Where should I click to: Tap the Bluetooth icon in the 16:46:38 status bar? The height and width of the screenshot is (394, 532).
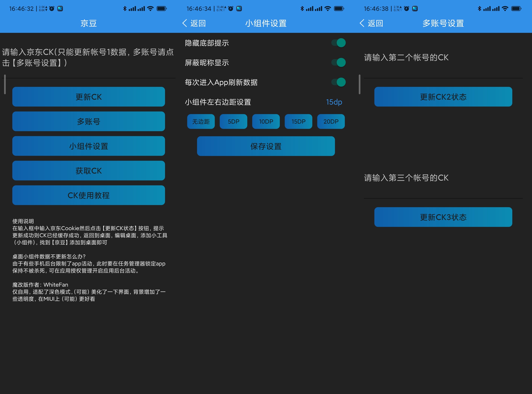tap(479, 9)
